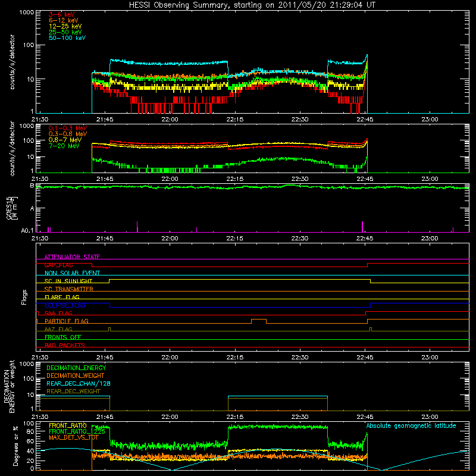This screenshot has width=476, height=476.
Task: Select the 6-12 keV legend label
Action: [x=64, y=20]
